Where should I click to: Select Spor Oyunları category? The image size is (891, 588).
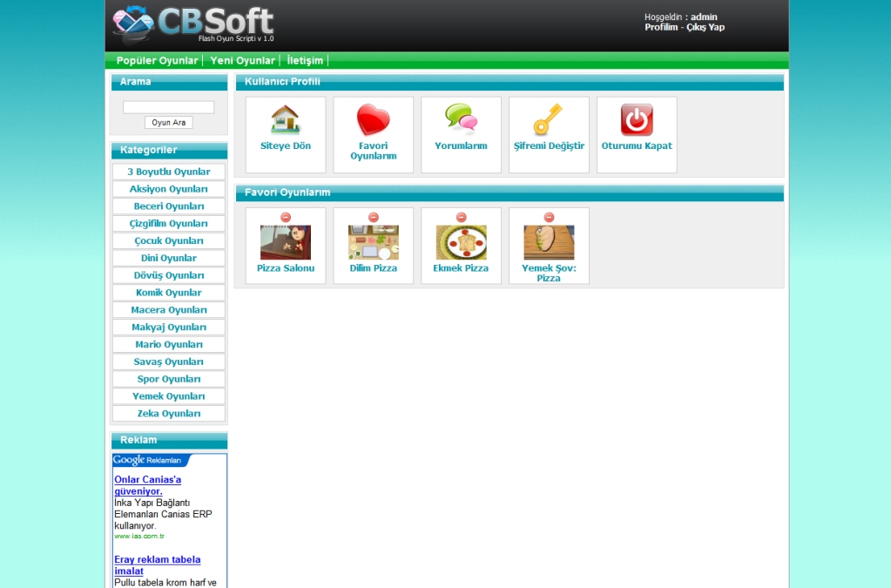pyautogui.click(x=169, y=379)
